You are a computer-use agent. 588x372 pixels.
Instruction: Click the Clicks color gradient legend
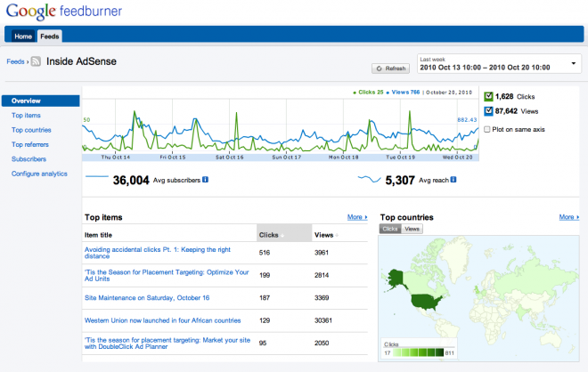[418, 352]
